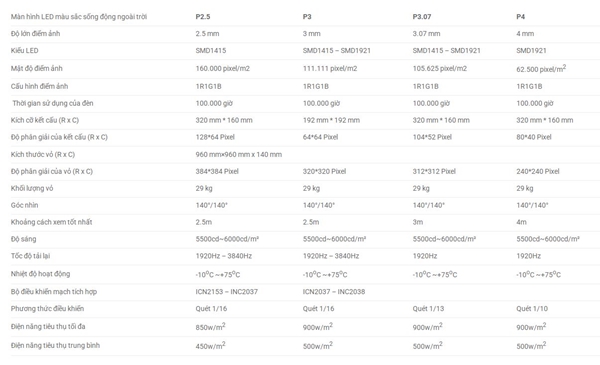
Task: Select the 'Khối lượng vỏ' row label
Action: tap(32, 188)
